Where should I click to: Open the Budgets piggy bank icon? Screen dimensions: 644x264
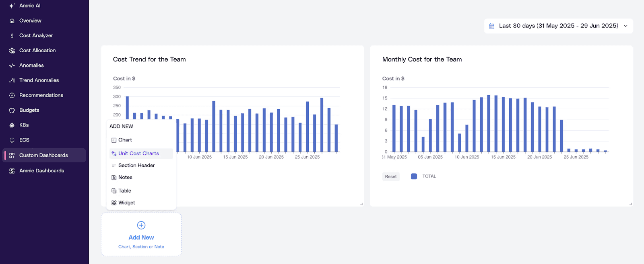[x=12, y=110]
